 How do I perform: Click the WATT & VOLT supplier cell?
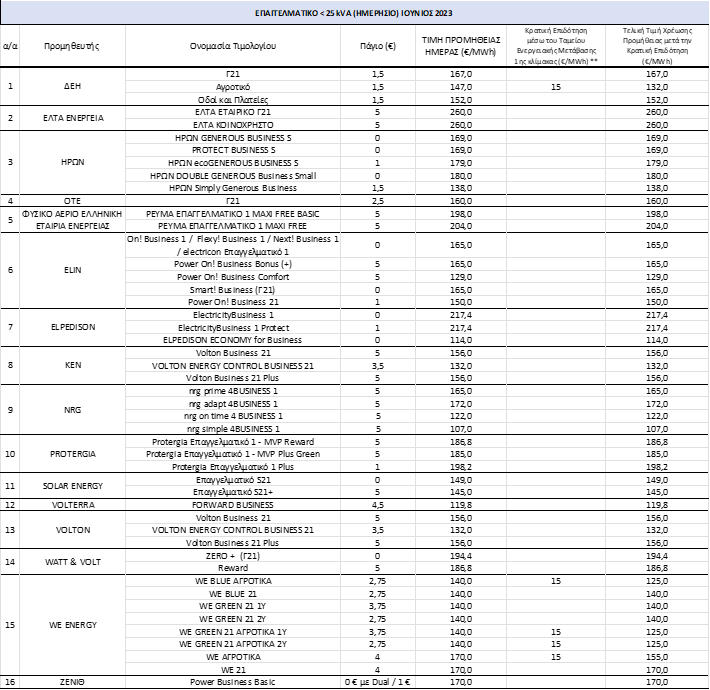tap(73, 562)
